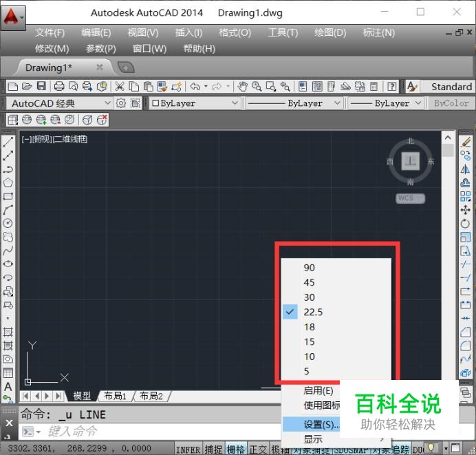Expand the 显示 submenu
Screen dimensions: 476x455
(x=336, y=440)
